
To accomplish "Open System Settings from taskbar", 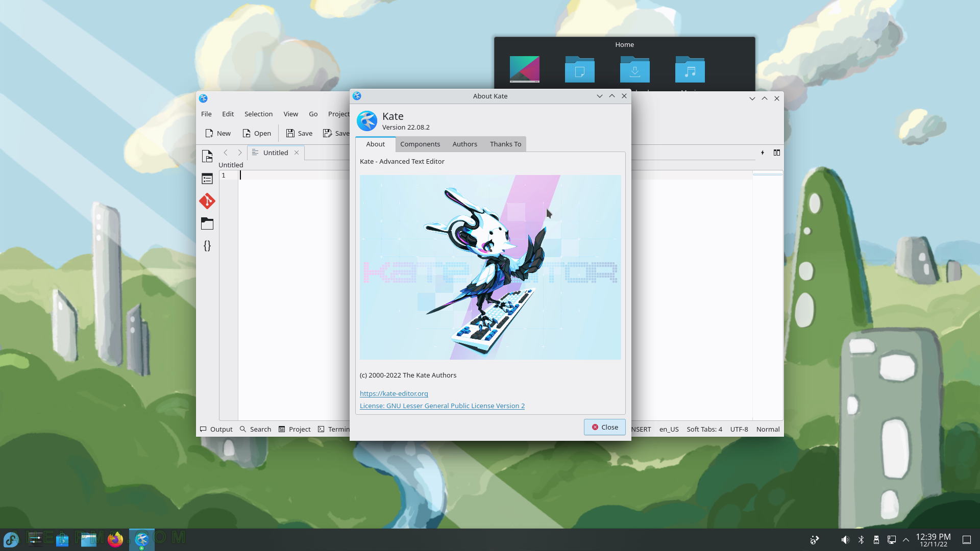I will pos(36,539).
